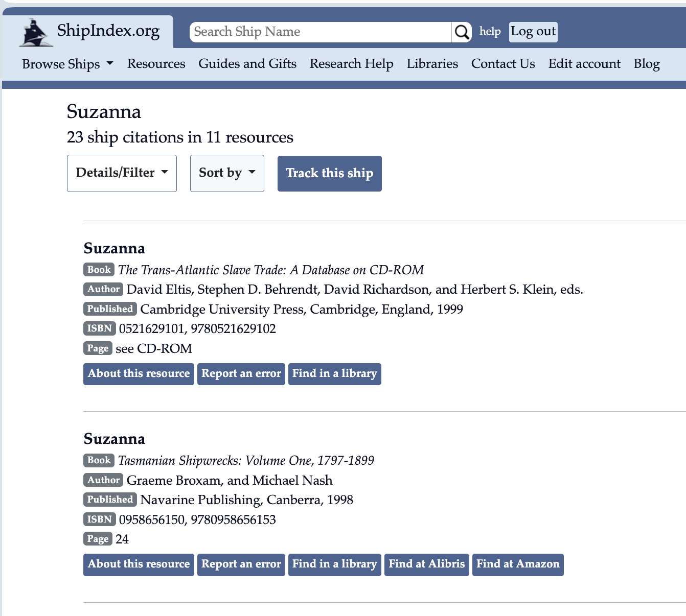Visit the Contact Us page
This screenshot has height=616, width=686.
tap(503, 64)
